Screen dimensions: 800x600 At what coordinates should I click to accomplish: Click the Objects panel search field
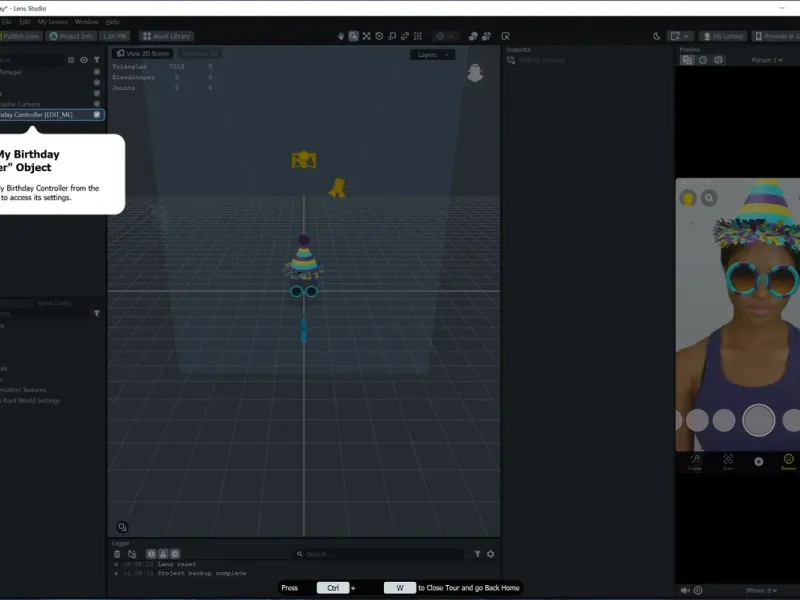coord(32,60)
